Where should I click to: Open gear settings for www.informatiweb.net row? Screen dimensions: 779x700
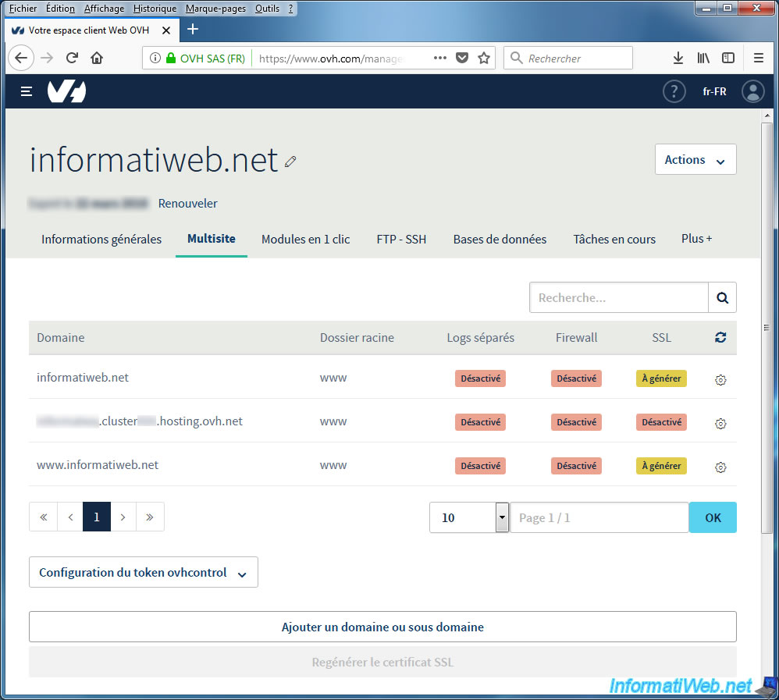click(720, 467)
